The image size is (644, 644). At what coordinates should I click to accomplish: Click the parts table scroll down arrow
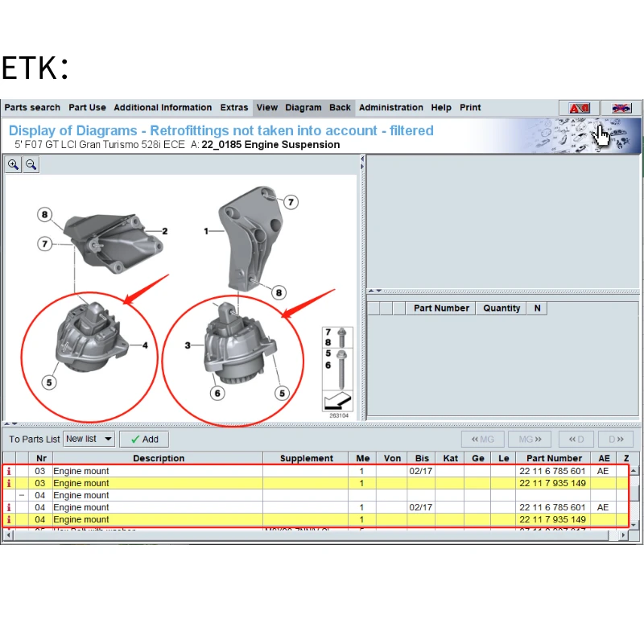tap(634, 525)
